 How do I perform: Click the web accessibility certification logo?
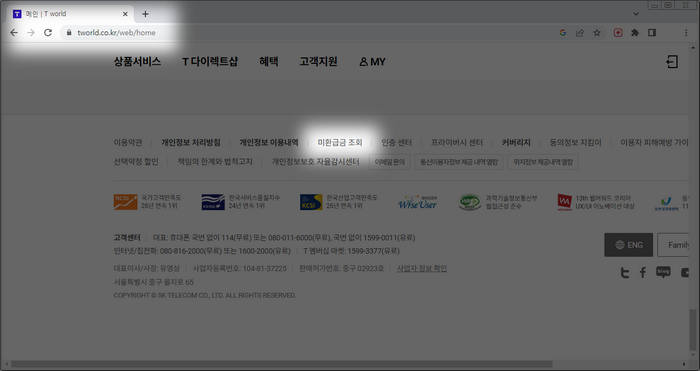tap(470, 202)
